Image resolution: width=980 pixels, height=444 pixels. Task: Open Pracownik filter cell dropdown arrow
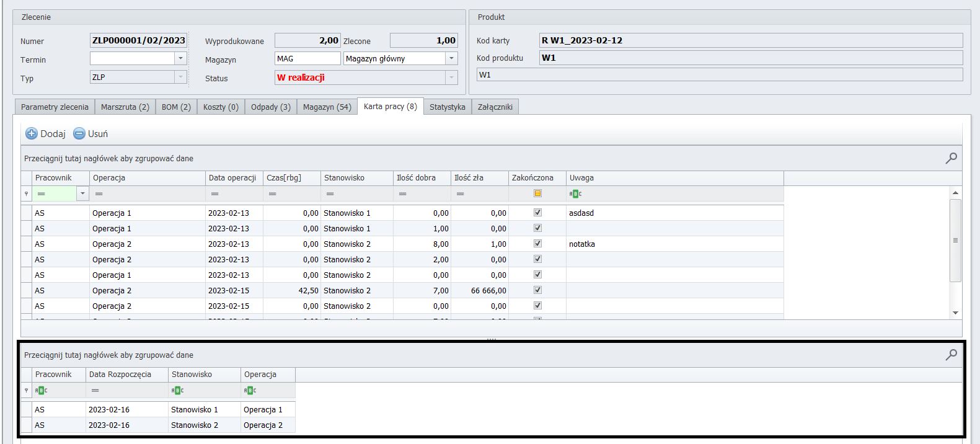(x=82, y=194)
